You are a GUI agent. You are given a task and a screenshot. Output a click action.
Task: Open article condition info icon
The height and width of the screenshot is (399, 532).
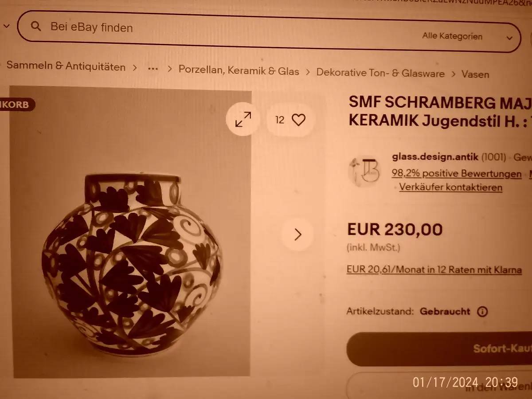click(482, 311)
